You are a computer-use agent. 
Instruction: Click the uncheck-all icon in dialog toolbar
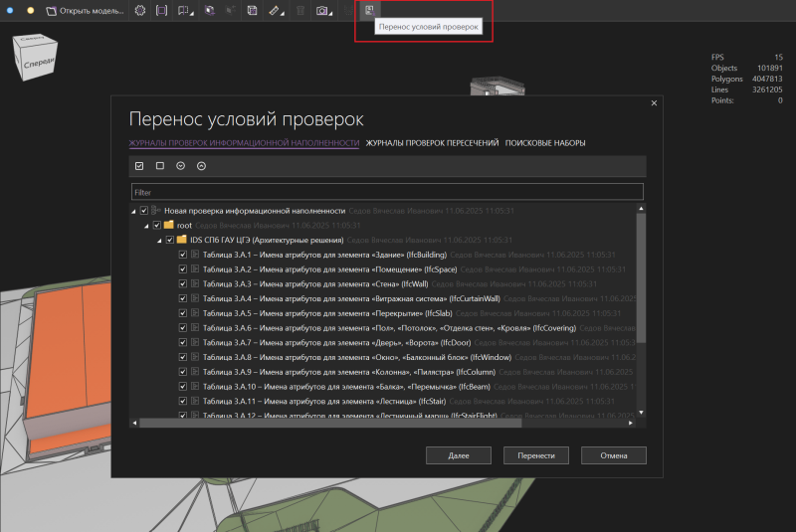click(160, 166)
